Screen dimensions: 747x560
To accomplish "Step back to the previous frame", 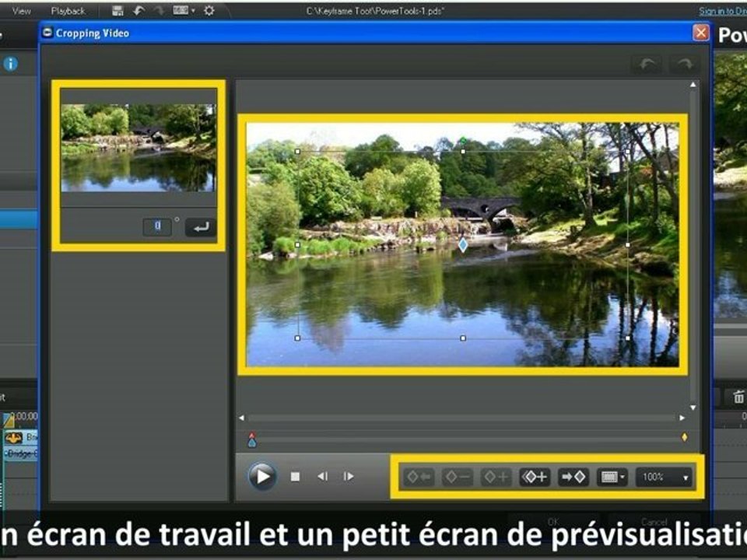I will click(322, 476).
